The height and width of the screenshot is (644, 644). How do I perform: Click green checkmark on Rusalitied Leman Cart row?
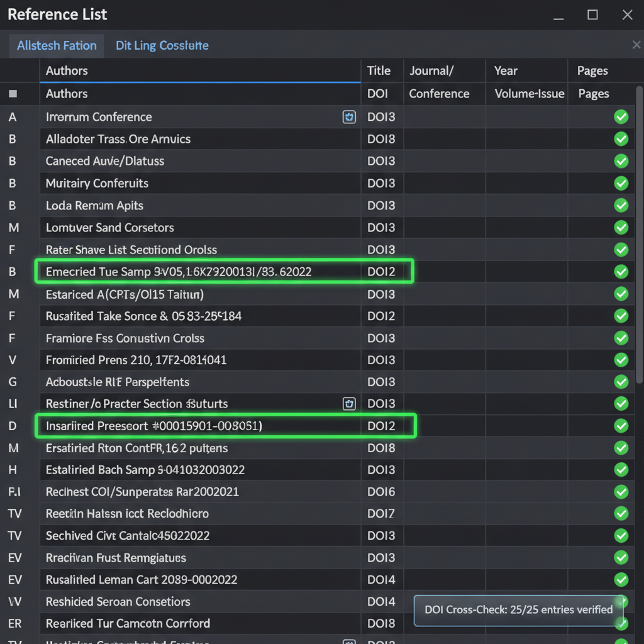(621, 580)
